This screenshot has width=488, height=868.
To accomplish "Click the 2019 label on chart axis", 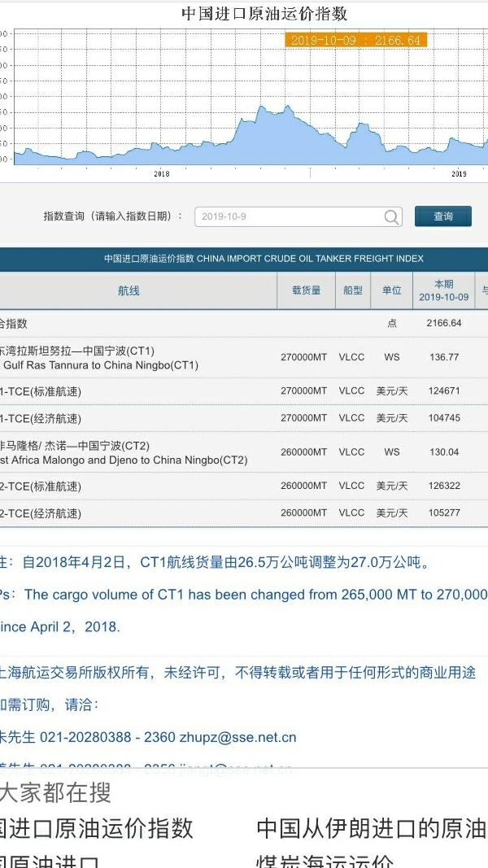I will 459,174.
